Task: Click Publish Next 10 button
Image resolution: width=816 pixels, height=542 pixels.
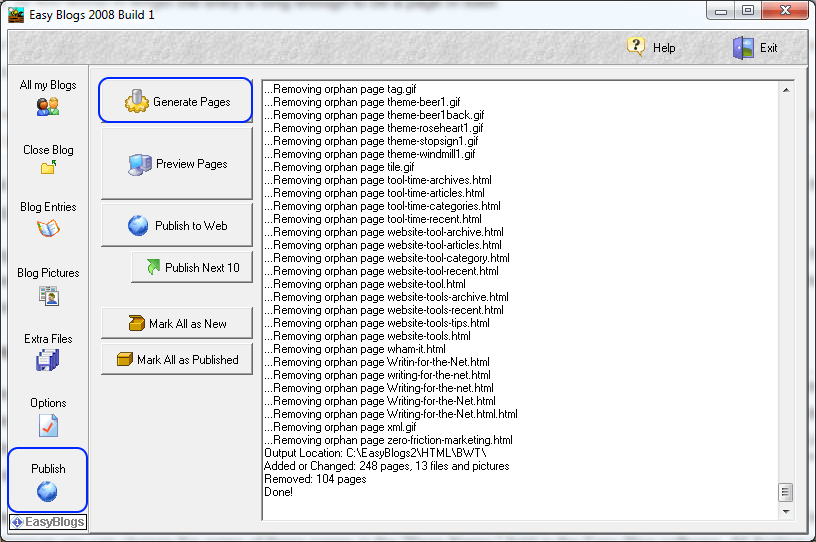Action: (x=192, y=267)
